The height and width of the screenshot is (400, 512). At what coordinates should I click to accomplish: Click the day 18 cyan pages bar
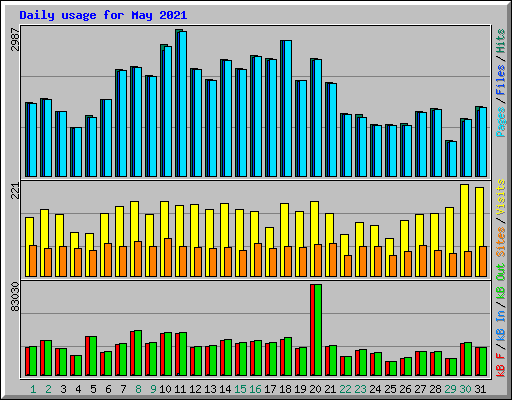287,108
